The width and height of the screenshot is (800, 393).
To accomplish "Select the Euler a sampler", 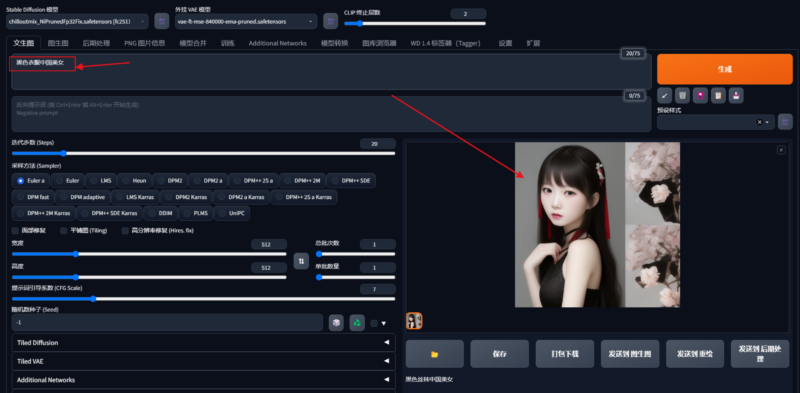I will [31, 181].
